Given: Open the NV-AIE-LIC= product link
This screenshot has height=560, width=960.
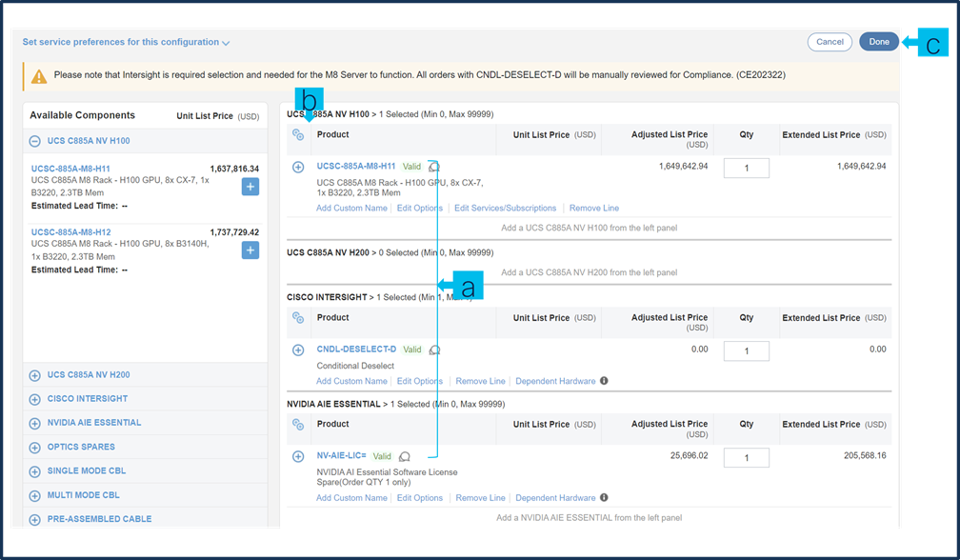Looking at the screenshot, I should coord(341,455).
